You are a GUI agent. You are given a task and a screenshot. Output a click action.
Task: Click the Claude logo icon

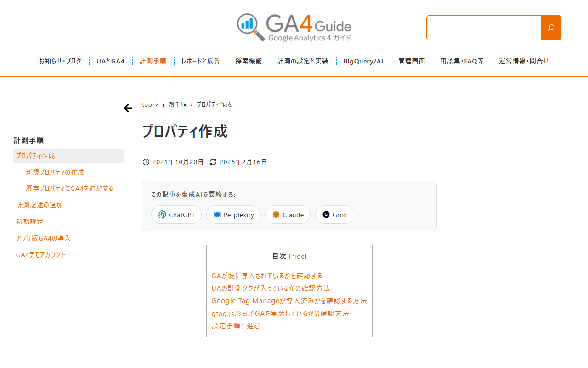276,214
